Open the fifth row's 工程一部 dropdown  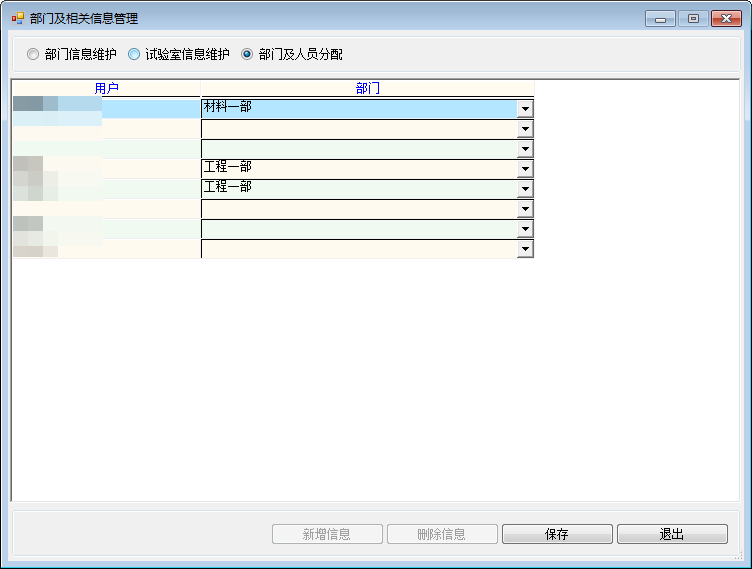tap(525, 189)
